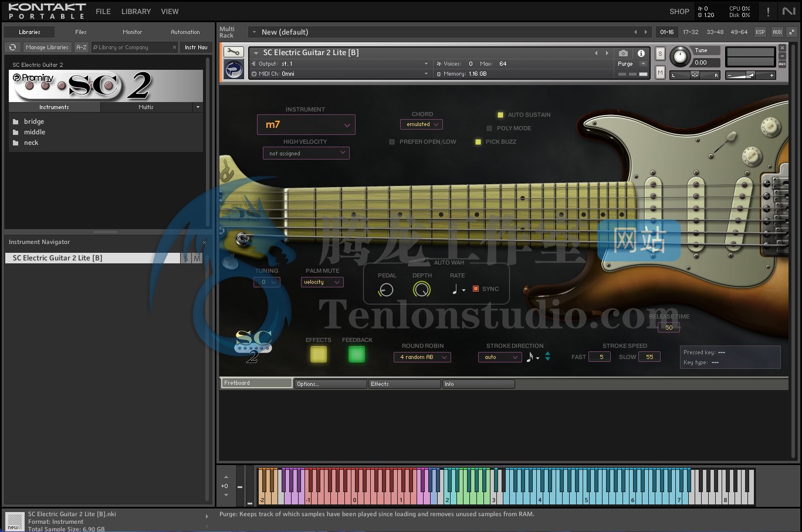This screenshot has height=532, width=802.
Task: Click the auto wah rate note icon
Action: point(455,289)
